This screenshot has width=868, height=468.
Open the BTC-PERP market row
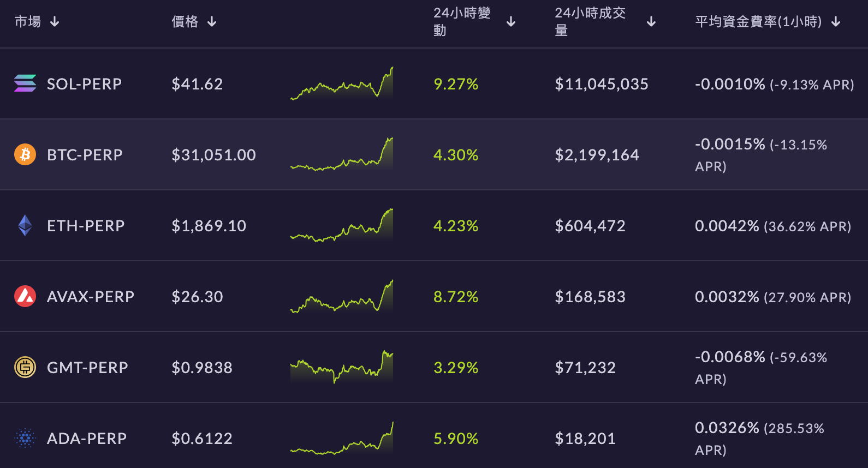(x=434, y=154)
